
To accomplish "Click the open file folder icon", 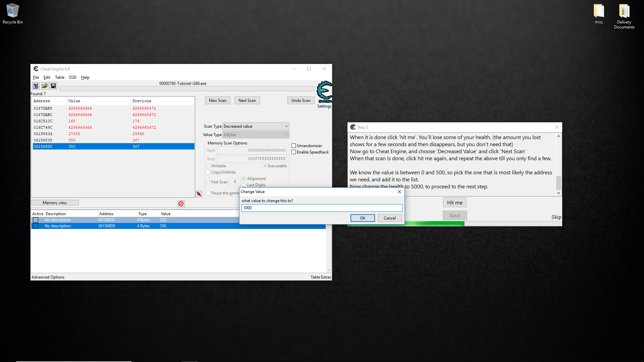I will pyautogui.click(x=45, y=86).
